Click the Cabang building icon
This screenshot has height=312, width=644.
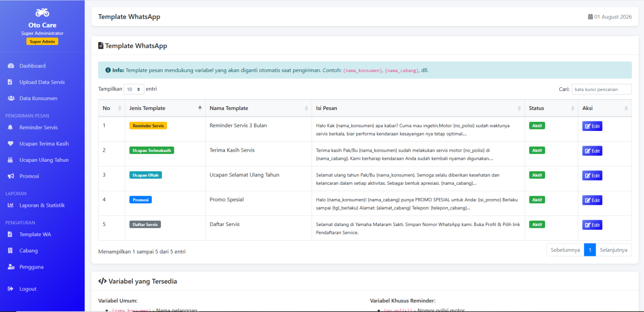click(10, 250)
